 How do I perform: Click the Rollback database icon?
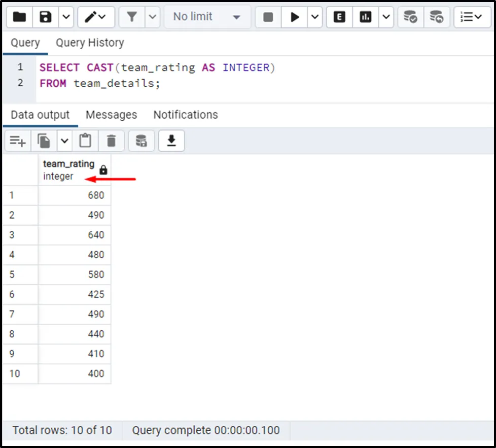(x=436, y=17)
